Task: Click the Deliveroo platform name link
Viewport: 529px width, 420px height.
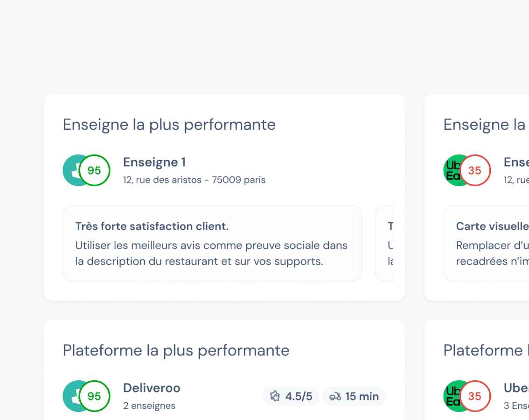Action: click(x=151, y=388)
